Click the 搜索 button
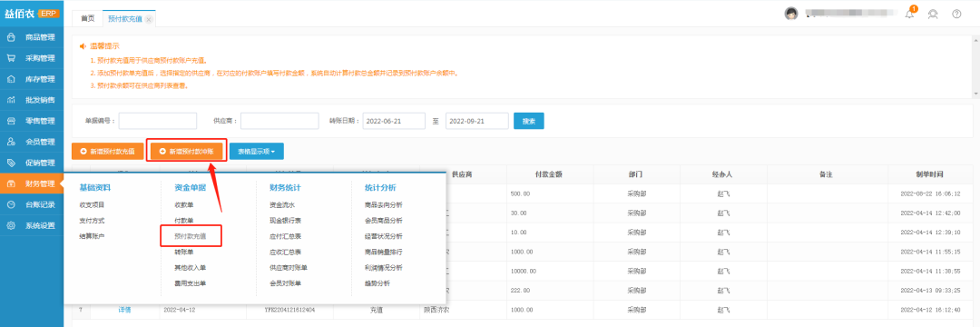980x327 pixels. coord(529,122)
